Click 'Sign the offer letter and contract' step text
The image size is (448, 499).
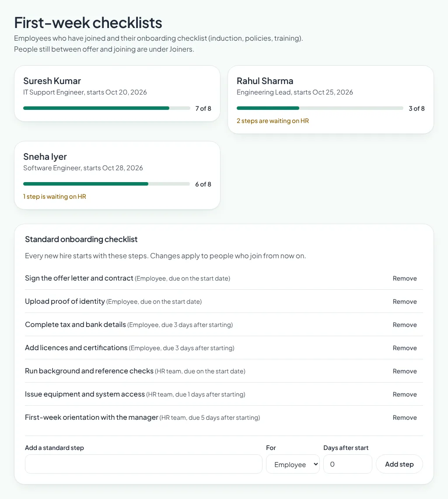click(x=79, y=278)
